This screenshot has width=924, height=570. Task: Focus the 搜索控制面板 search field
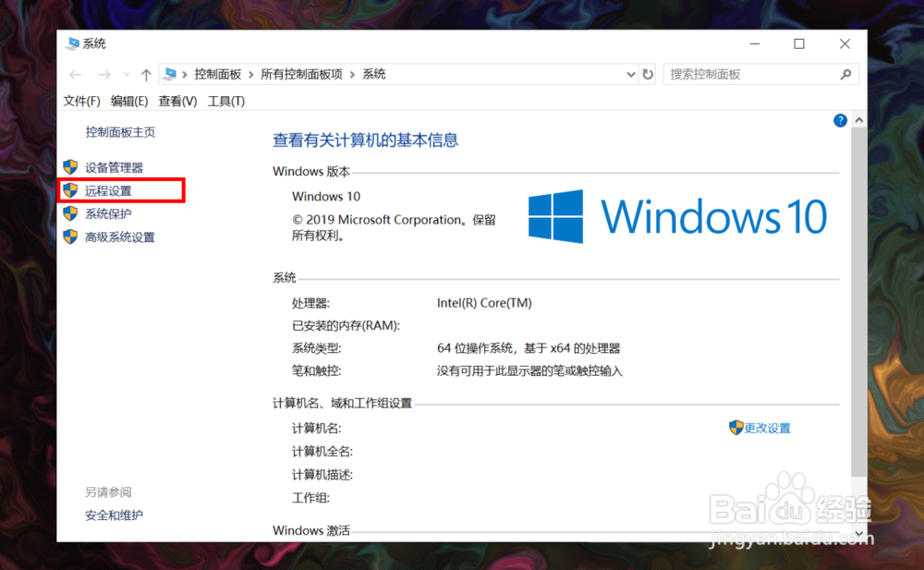(x=760, y=74)
